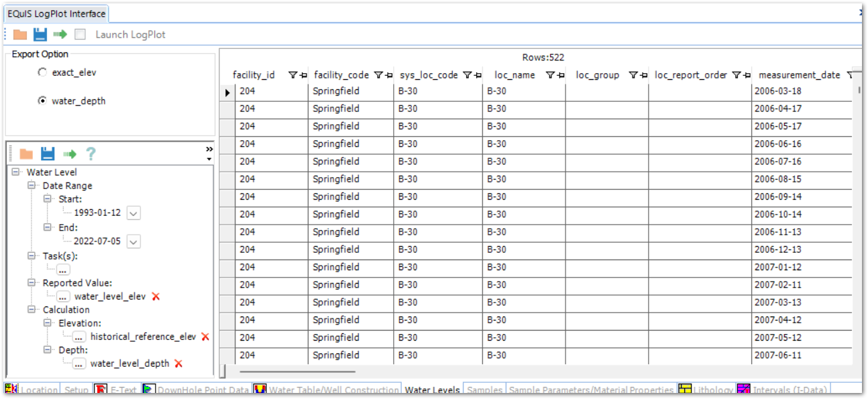
Task: Collapse the Date Range tree node
Action: point(32,186)
